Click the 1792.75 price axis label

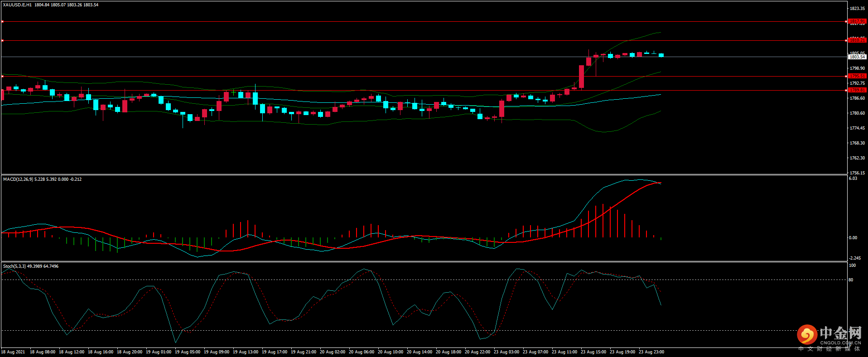point(857,83)
